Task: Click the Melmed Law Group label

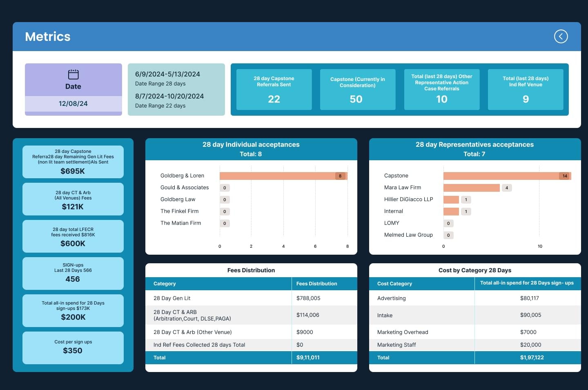Action: [x=408, y=235]
